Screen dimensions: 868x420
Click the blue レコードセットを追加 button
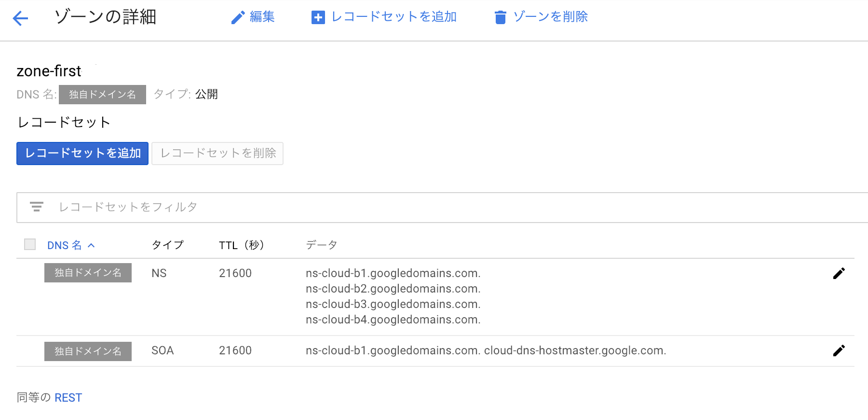pyautogui.click(x=82, y=154)
